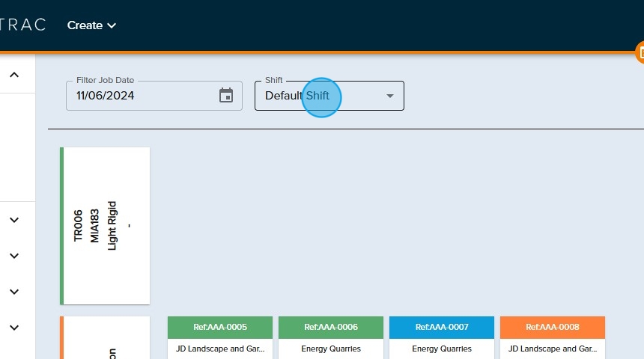Open job Ref:AAA-0005 green header

click(x=220, y=327)
